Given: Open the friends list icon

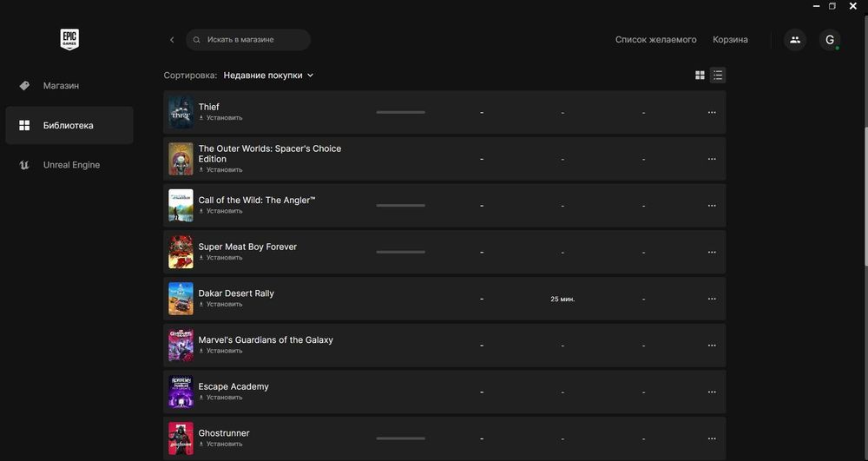Looking at the screenshot, I should point(795,40).
